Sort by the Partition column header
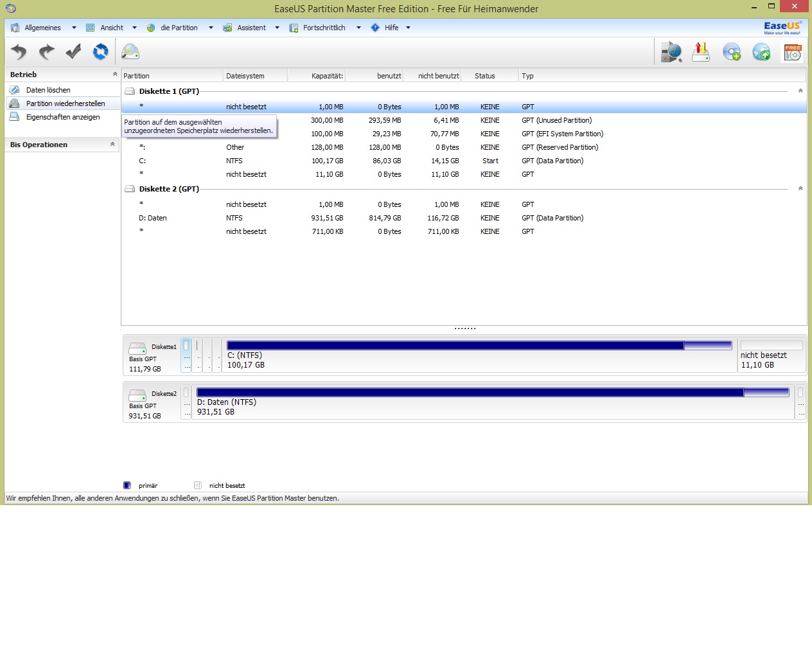This screenshot has width=812, height=653. (x=172, y=76)
